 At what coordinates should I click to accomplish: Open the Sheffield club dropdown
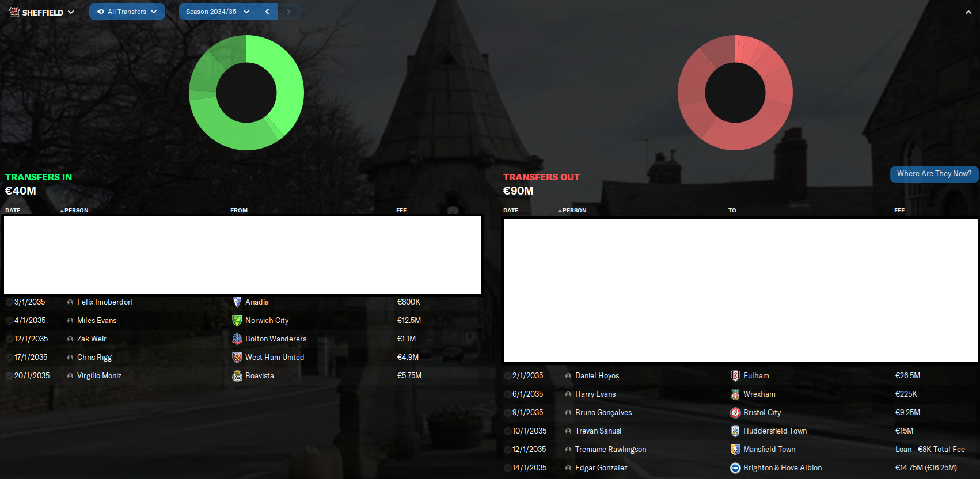pyautogui.click(x=41, y=12)
